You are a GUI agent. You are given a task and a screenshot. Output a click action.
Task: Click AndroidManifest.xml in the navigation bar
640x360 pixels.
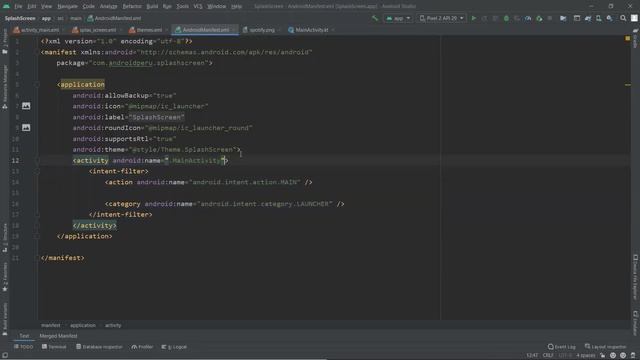click(114, 18)
